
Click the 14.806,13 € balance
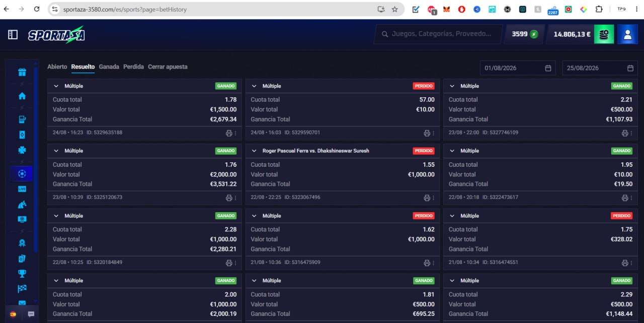[572, 34]
